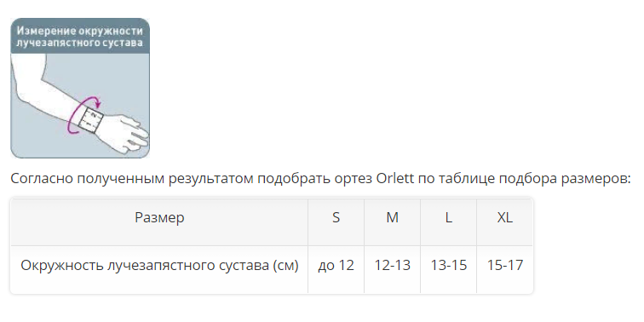The width and height of the screenshot is (644, 322).
Task: Select the M size column header
Action: 392,217
